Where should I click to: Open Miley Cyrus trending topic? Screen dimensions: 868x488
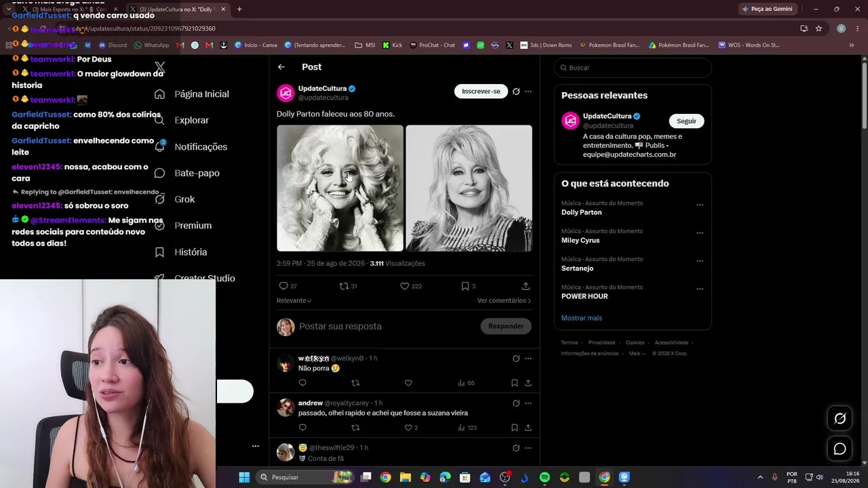[x=580, y=241]
